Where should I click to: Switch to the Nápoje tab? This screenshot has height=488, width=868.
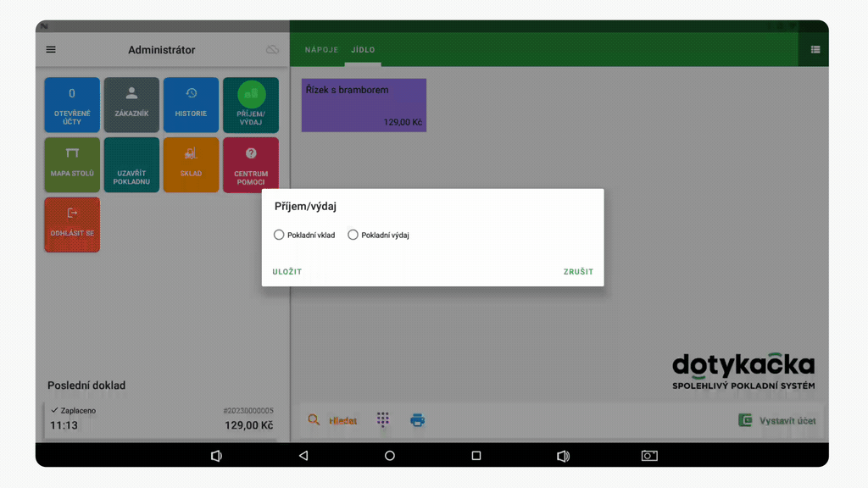click(321, 50)
